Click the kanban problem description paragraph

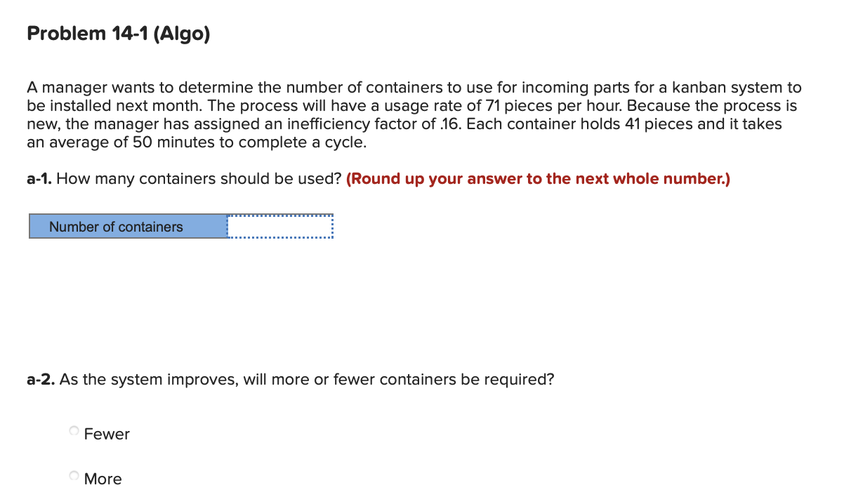click(x=414, y=114)
